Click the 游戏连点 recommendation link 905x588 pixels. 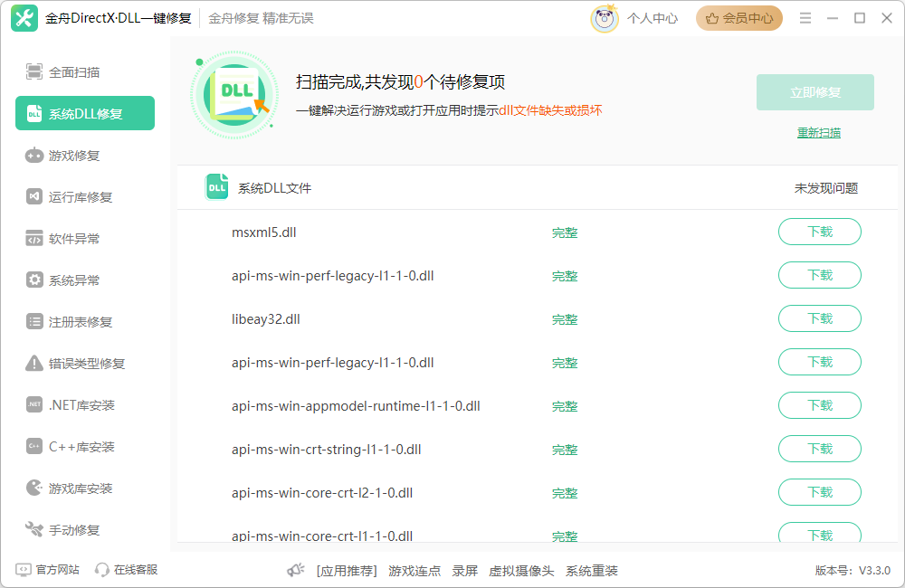[x=414, y=571]
